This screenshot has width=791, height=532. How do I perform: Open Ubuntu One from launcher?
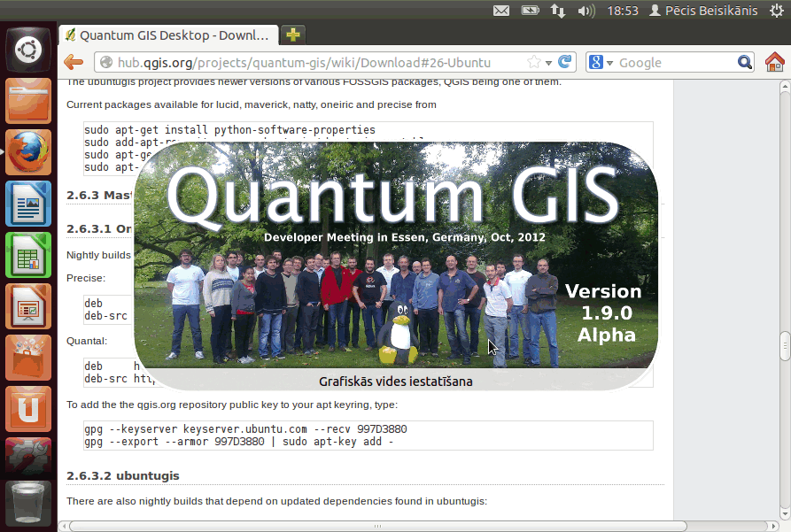click(28, 410)
